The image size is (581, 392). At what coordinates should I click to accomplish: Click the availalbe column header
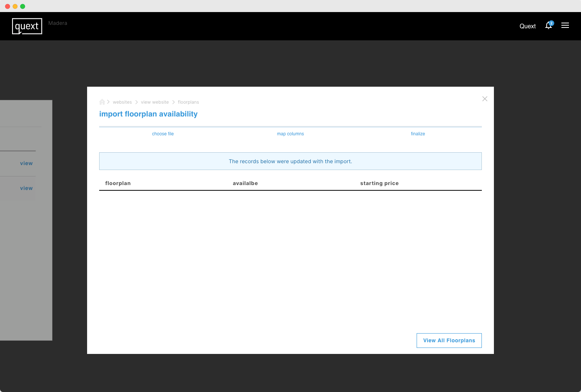click(245, 183)
